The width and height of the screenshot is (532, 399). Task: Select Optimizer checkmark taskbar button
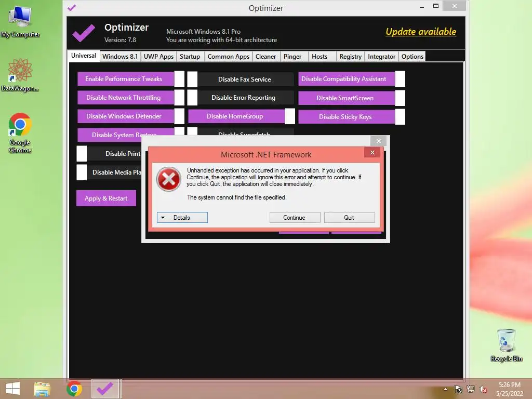point(105,389)
